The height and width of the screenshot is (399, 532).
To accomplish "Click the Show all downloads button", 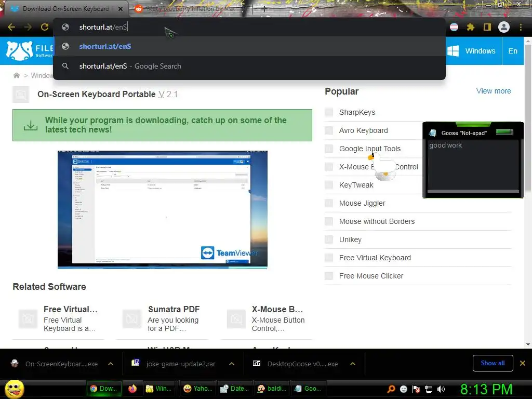I will pos(493,363).
